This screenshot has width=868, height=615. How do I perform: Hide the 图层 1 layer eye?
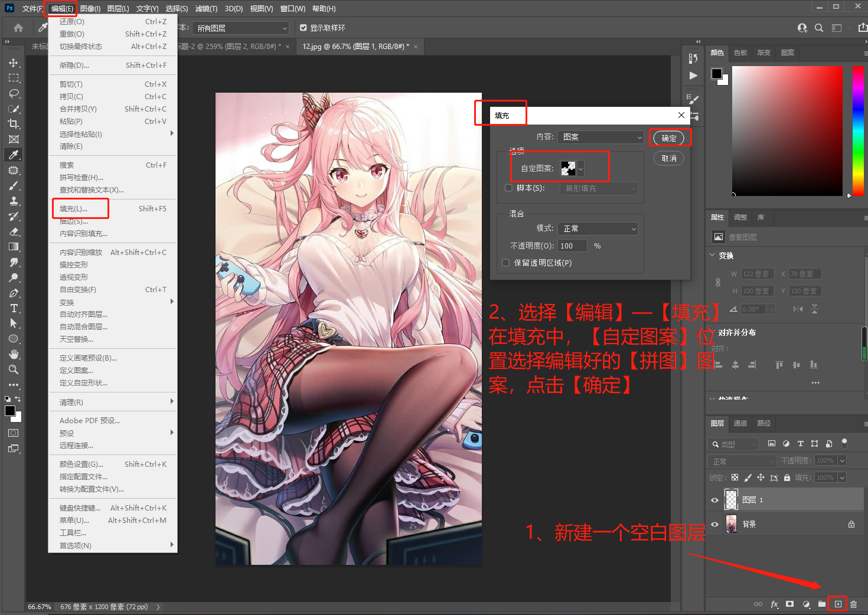pos(714,500)
